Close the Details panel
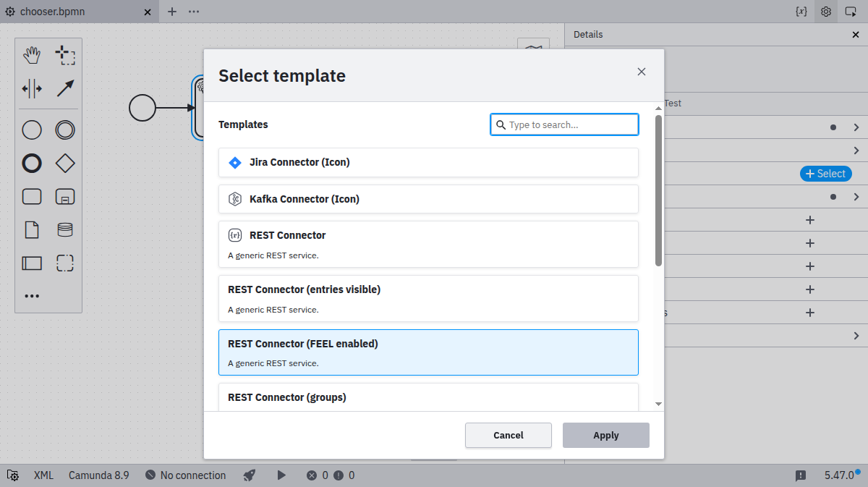The image size is (868, 487). pyautogui.click(x=856, y=34)
